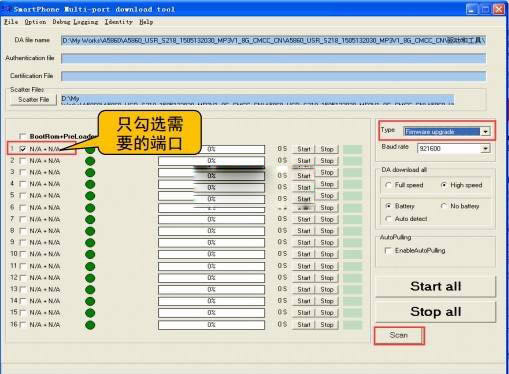This screenshot has width=509, height=374.
Task: Click the green status indicator for port 11
Action: [90, 267]
